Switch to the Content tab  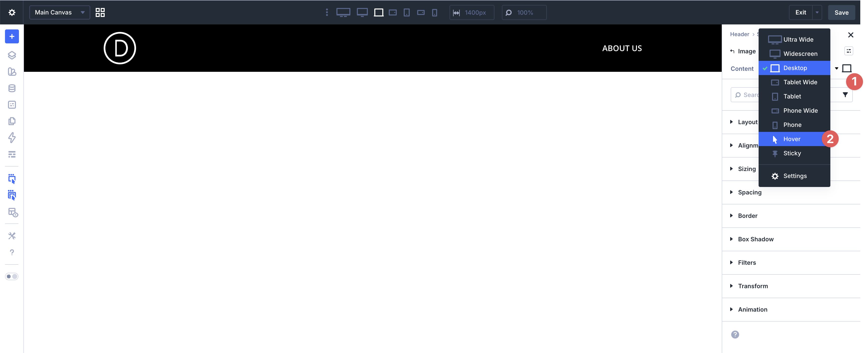[741, 69]
